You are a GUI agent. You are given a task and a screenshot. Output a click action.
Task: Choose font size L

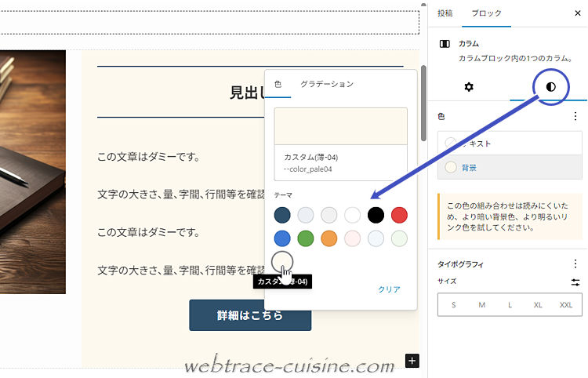pyautogui.click(x=510, y=305)
